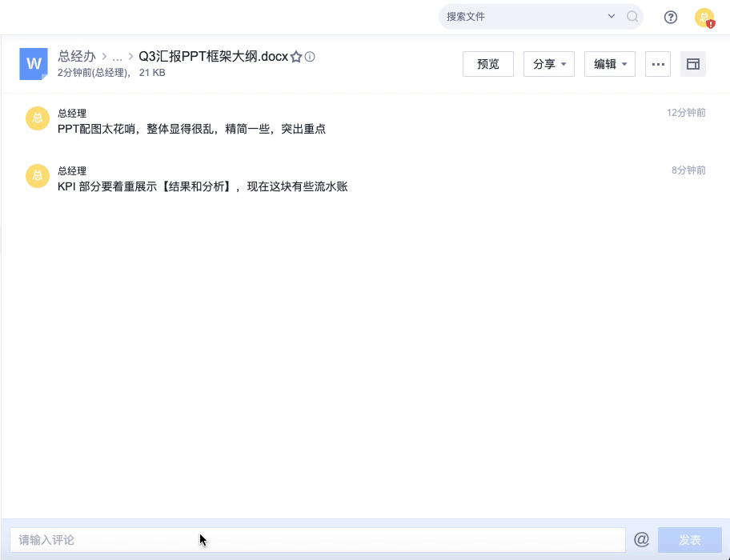Click 总经理's avatar on the 8分钟前 comment
The width and height of the screenshot is (730, 560).
click(37, 176)
